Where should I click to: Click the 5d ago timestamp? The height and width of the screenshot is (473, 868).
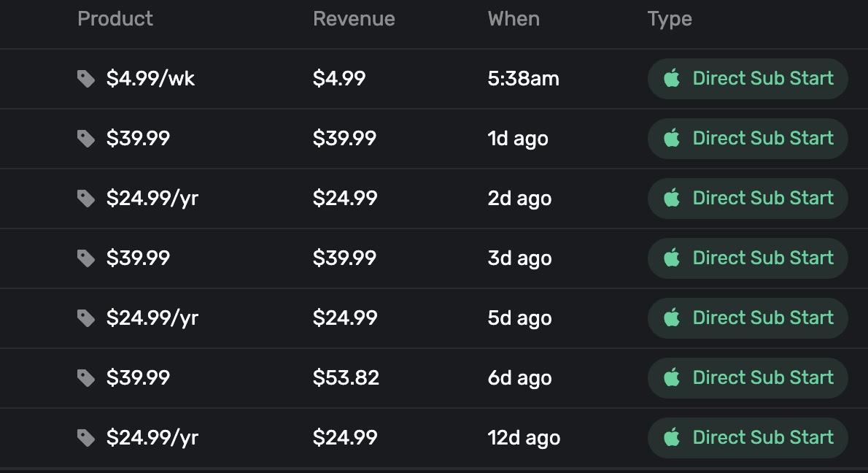click(x=519, y=318)
